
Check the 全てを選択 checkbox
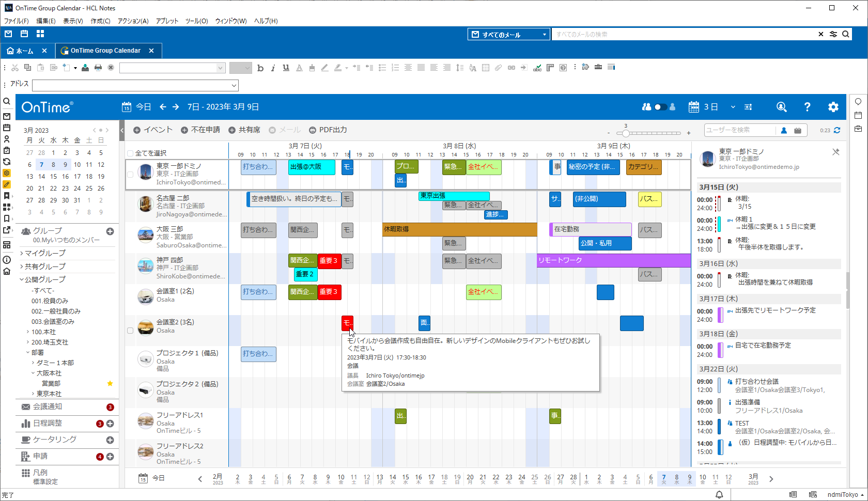pyautogui.click(x=130, y=153)
